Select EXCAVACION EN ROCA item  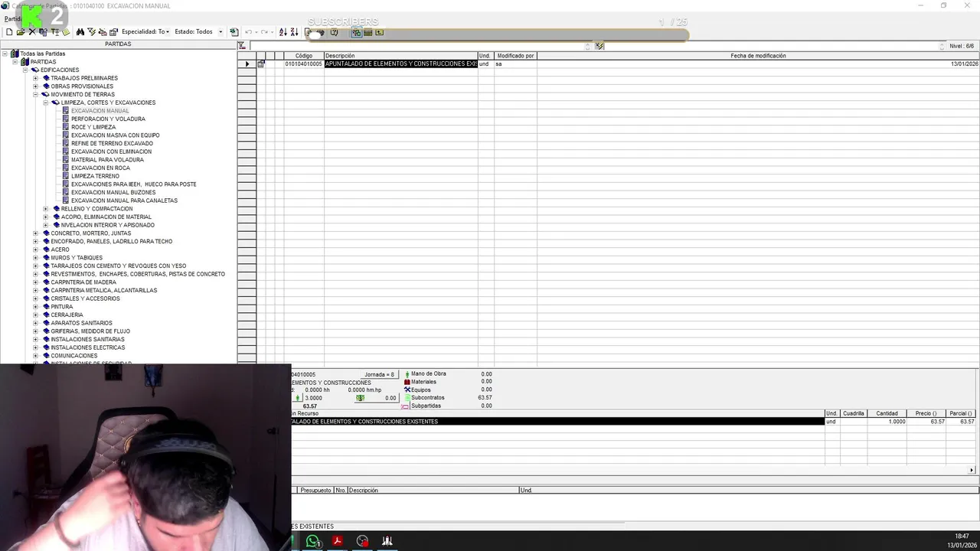point(100,168)
